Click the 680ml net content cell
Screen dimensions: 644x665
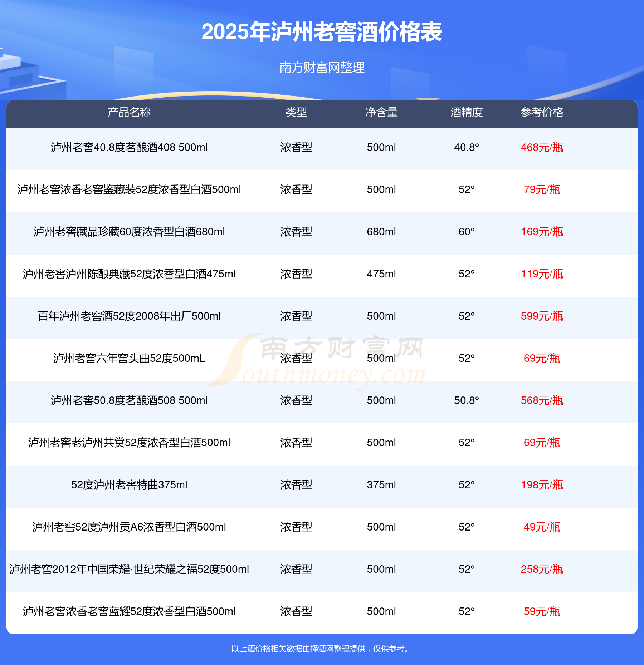[x=381, y=232]
